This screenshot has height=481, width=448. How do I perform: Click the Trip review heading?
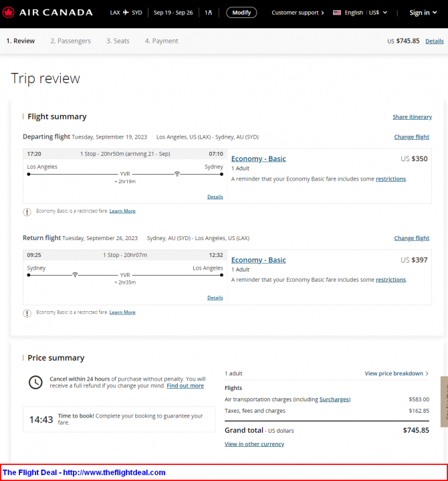(x=45, y=78)
